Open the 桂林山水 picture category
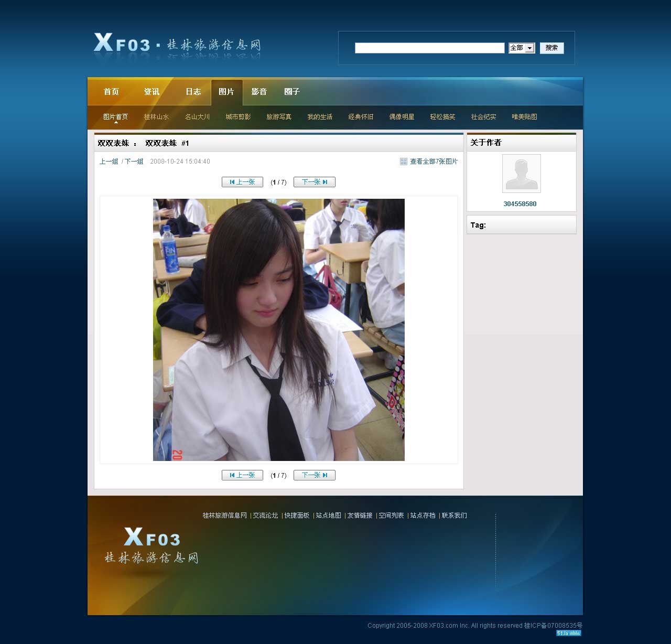Screen dimensions: 671x644 (x=156, y=117)
